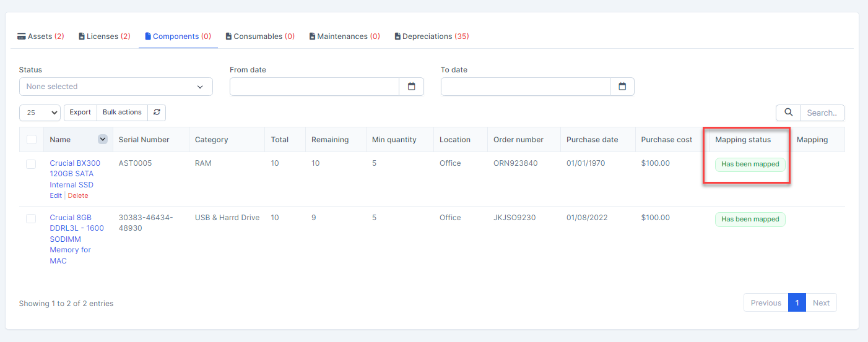
Task: Focus the Search text field
Action: pos(822,113)
